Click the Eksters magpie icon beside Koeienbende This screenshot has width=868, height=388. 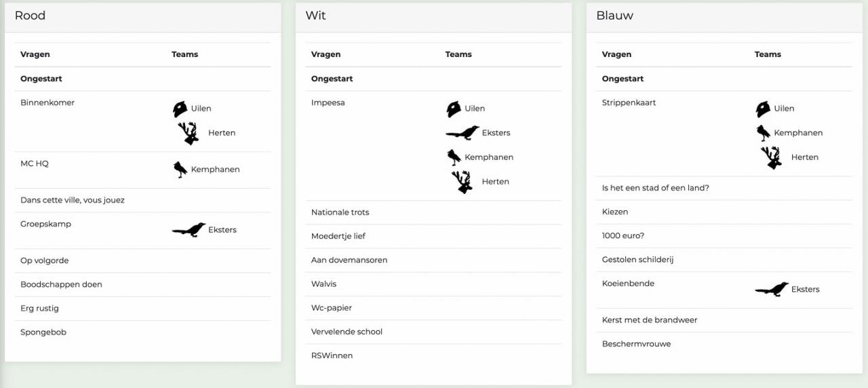(772, 290)
